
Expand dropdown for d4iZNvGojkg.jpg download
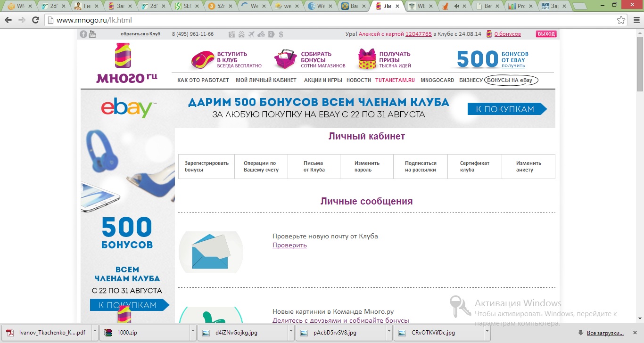tap(291, 332)
